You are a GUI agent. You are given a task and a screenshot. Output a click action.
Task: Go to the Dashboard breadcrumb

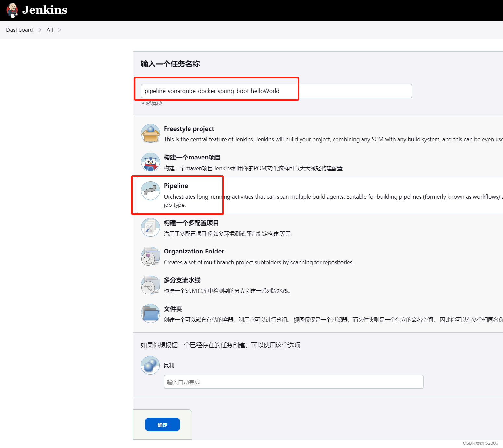pos(19,30)
